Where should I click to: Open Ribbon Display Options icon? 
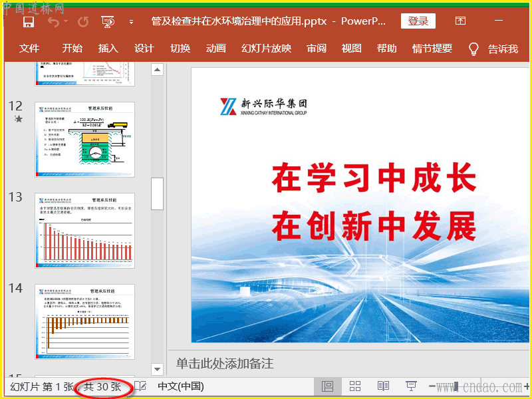(x=460, y=21)
